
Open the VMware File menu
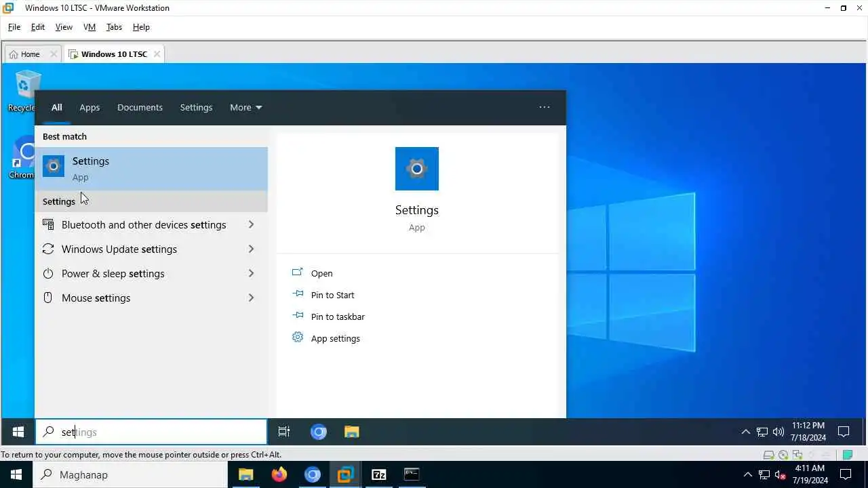point(14,27)
